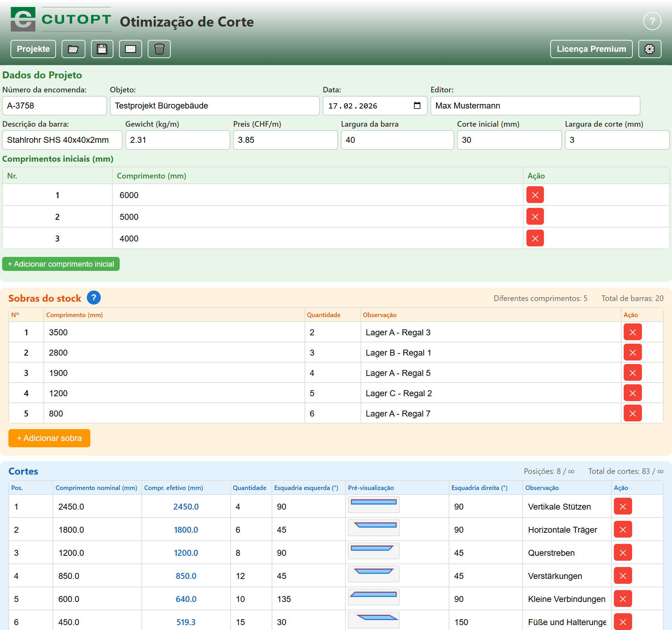Click the preview thumbnail for Verstärkungen
The width and height of the screenshot is (672, 630).
373,574
